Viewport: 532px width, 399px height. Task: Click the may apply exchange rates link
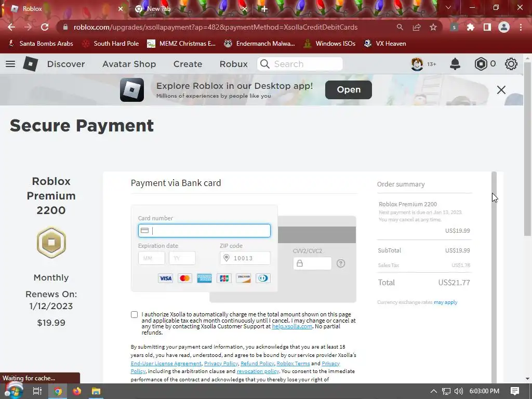(445, 302)
